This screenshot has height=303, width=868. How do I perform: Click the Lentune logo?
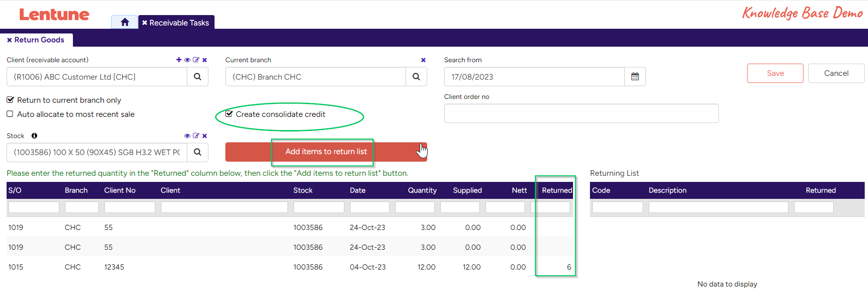tap(54, 15)
